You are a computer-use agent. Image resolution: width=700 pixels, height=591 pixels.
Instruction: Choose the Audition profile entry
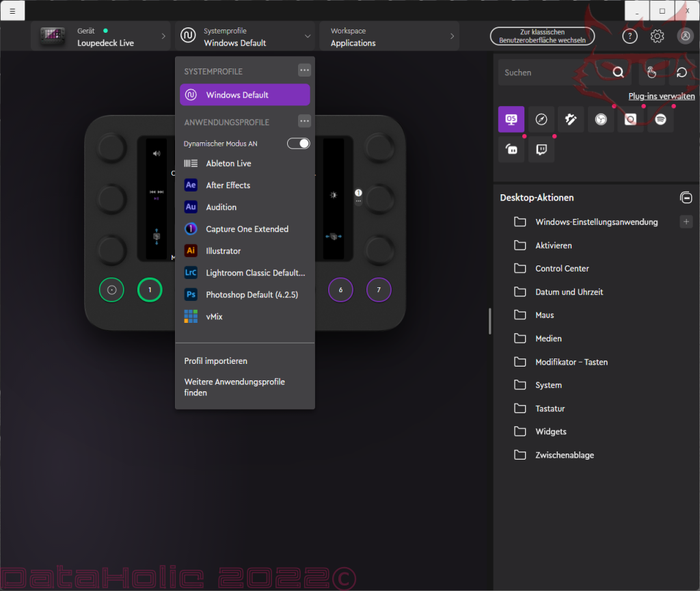pyautogui.click(x=245, y=207)
